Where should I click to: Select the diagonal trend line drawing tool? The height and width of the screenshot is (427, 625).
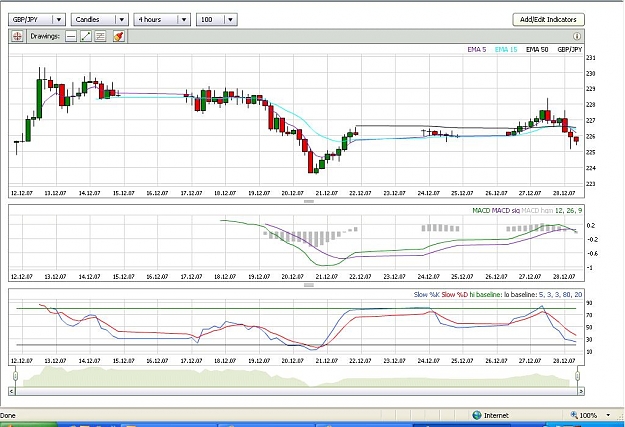(86, 36)
